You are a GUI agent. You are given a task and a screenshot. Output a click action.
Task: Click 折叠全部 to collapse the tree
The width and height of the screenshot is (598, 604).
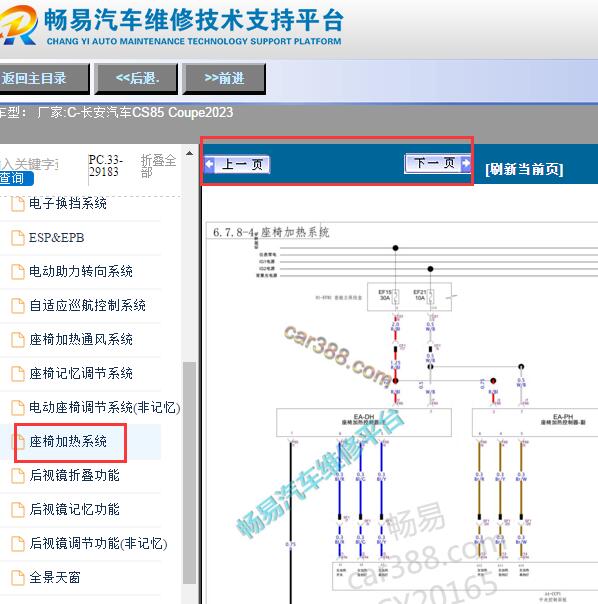pyautogui.click(x=158, y=166)
